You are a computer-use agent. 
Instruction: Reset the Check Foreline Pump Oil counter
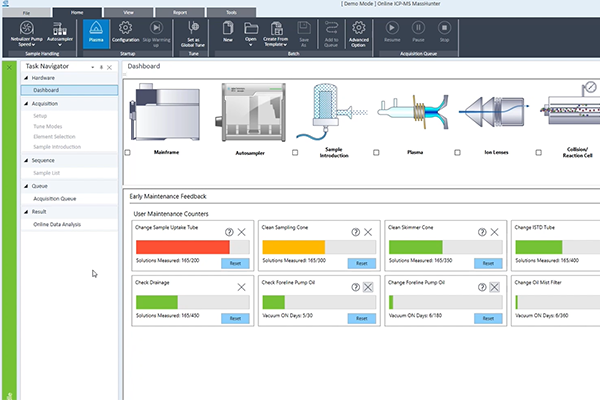pos(362,318)
